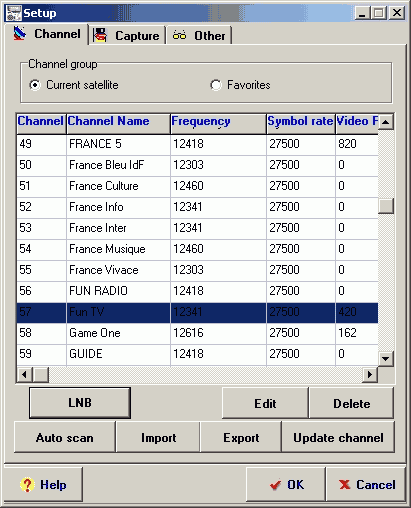Click the LNB button
411x508 pixels.
(x=80, y=403)
